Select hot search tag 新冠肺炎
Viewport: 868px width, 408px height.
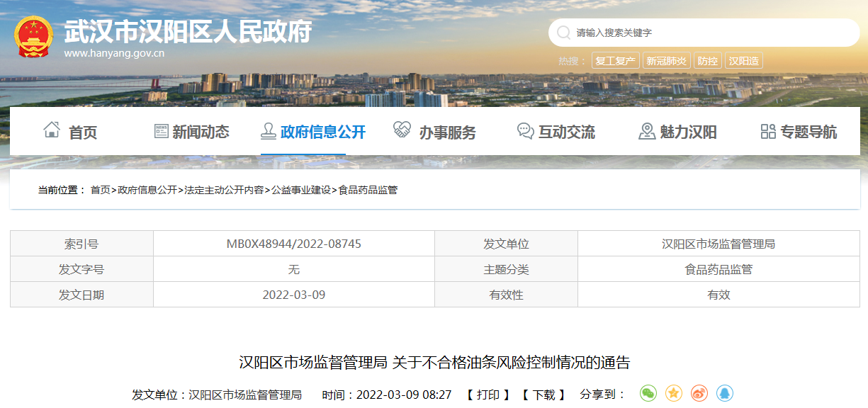tap(666, 61)
